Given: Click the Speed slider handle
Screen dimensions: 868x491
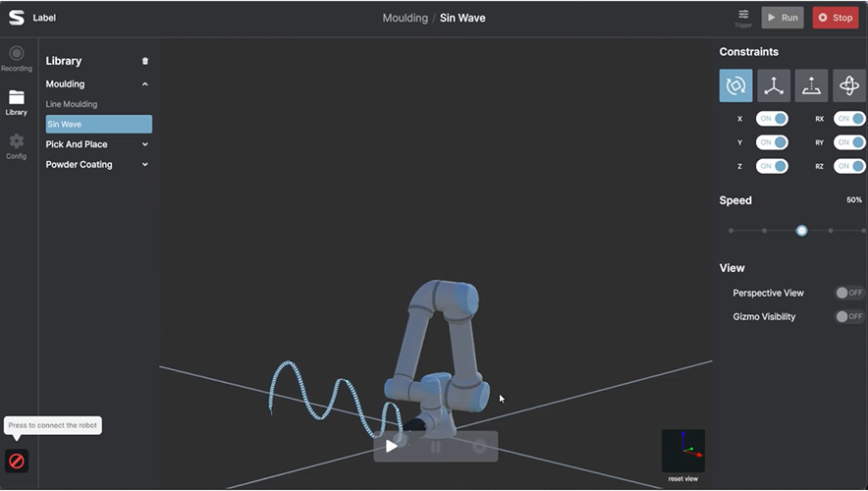Looking at the screenshot, I should pyautogui.click(x=801, y=231).
